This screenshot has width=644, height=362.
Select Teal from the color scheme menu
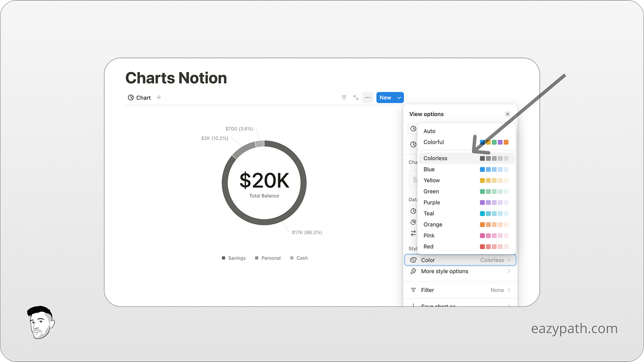click(428, 213)
